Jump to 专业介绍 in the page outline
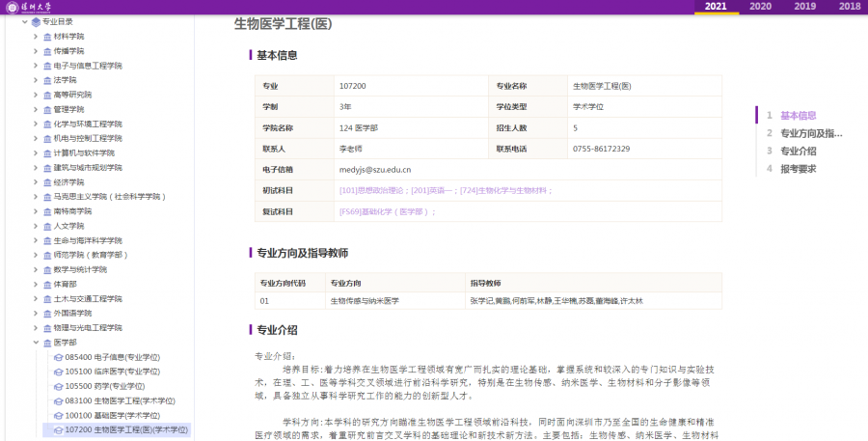 click(x=798, y=151)
